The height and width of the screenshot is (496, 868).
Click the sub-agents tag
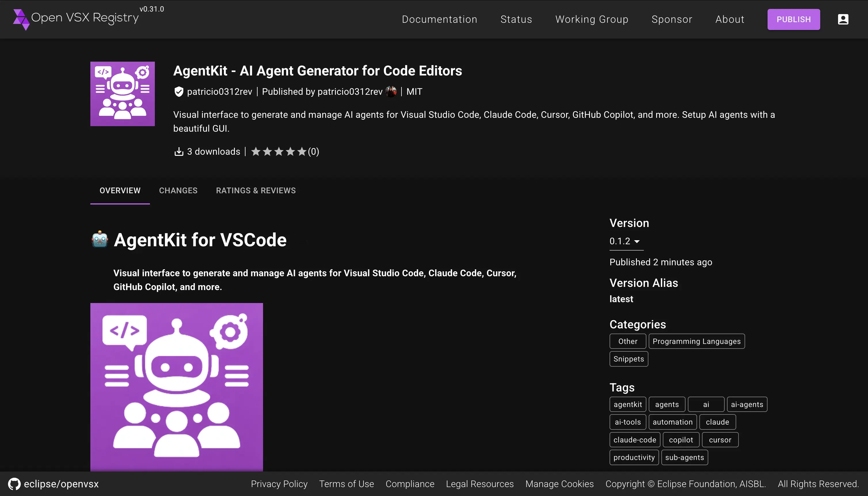click(685, 457)
